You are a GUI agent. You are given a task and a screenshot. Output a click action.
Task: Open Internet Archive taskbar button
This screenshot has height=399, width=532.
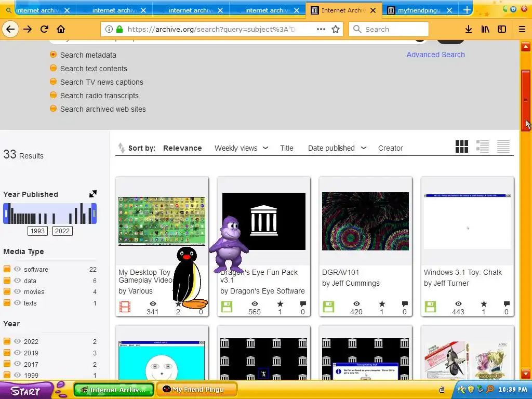[114, 389]
